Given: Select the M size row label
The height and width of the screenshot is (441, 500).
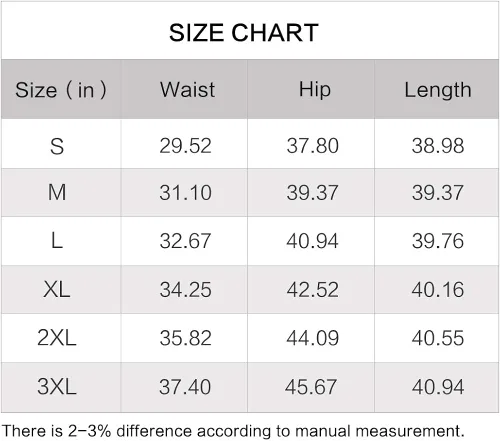Looking at the screenshot, I should point(57,192).
